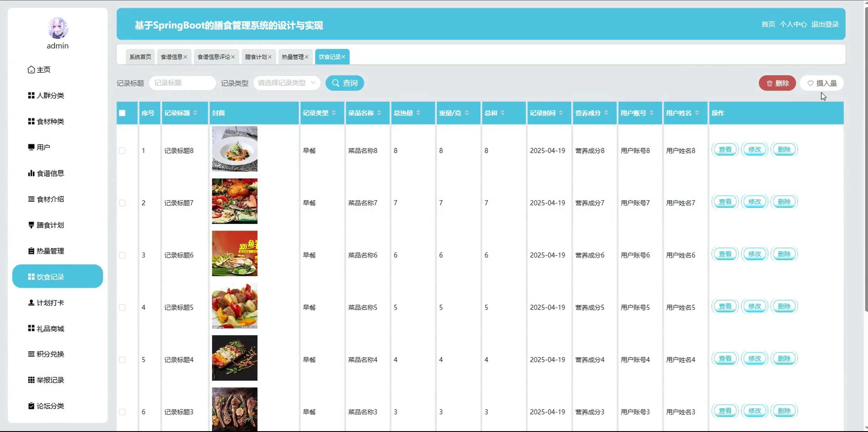
Task: Click 修改 for 记录标题7
Action: (x=755, y=202)
